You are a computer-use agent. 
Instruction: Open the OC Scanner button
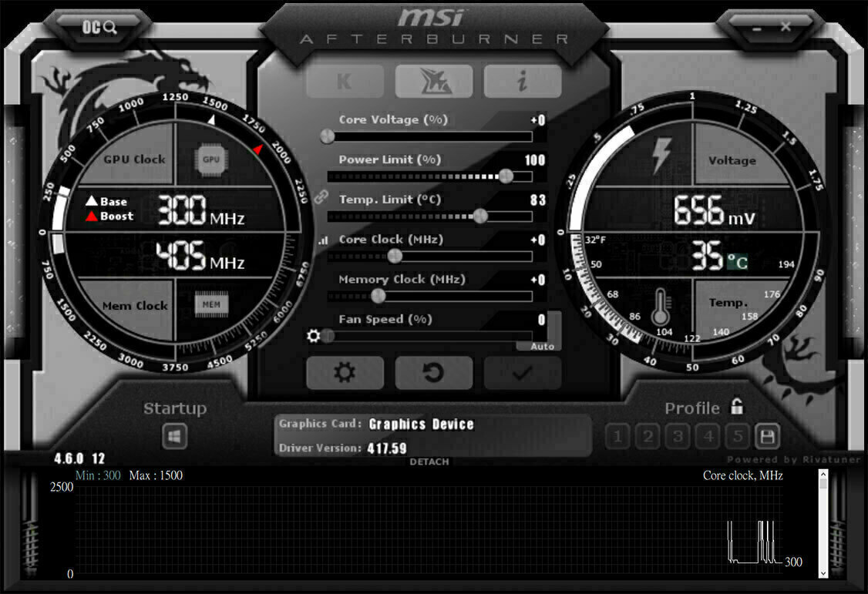pos(99,27)
